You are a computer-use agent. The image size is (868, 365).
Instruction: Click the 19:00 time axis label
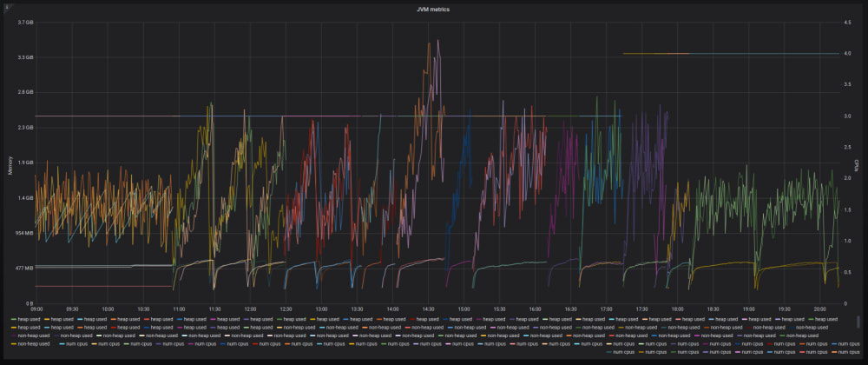(x=749, y=309)
